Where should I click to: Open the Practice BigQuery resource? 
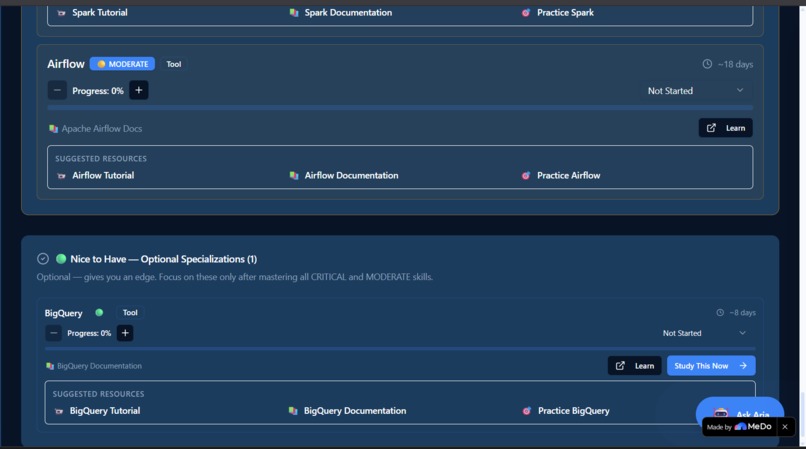574,411
